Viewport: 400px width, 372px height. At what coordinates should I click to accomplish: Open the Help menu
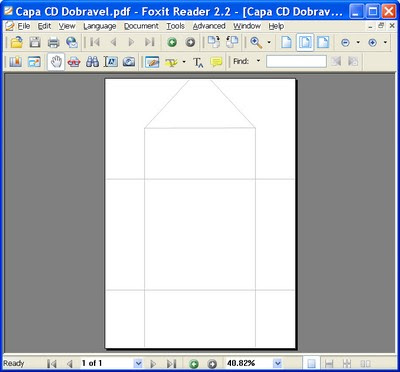pos(276,26)
